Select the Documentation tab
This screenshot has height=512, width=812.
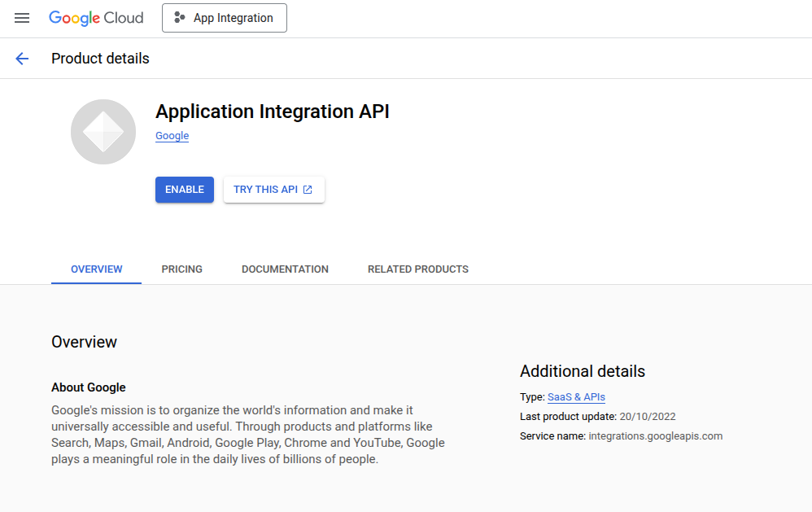click(285, 269)
